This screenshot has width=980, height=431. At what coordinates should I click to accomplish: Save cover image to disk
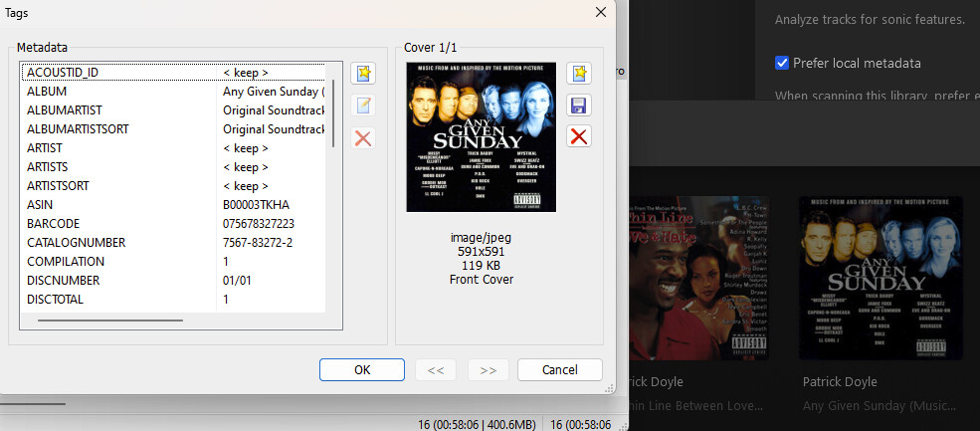(x=579, y=105)
